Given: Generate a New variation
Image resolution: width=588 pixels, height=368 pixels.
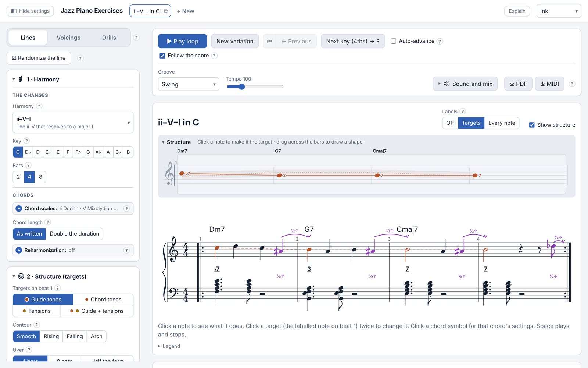Looking at the screenshot, I should 235,41.
